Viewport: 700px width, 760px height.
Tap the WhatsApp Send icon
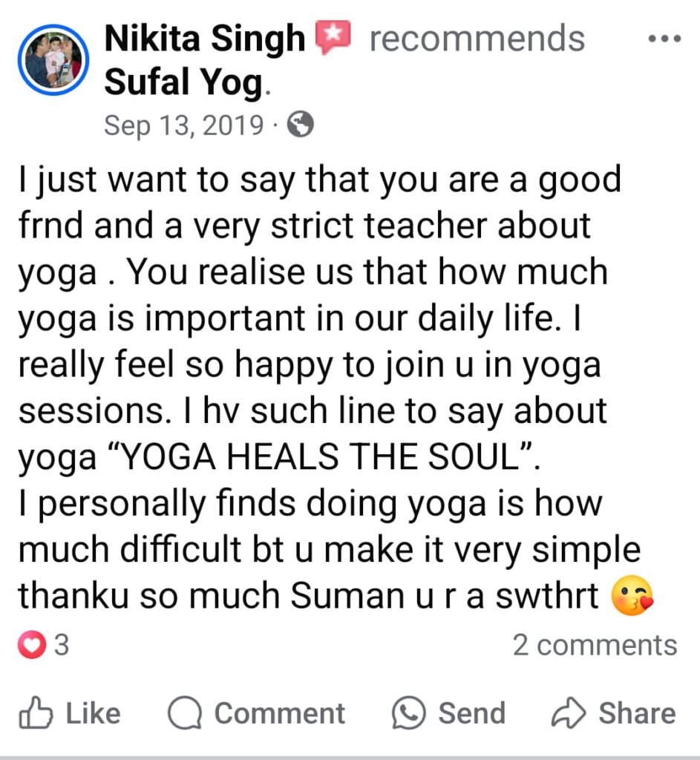409,713
